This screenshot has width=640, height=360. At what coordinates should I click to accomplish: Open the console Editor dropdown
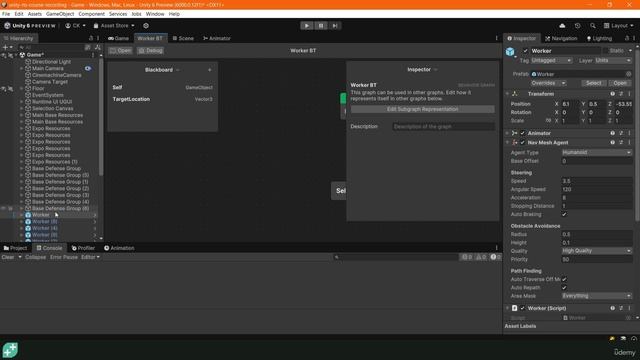(x=90, y=257)
